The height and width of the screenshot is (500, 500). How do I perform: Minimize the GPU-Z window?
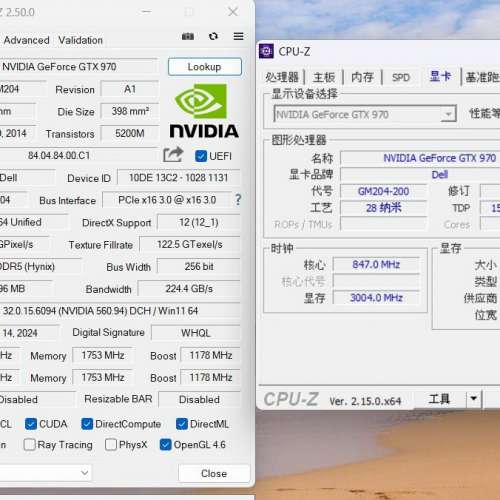point(147,12)
